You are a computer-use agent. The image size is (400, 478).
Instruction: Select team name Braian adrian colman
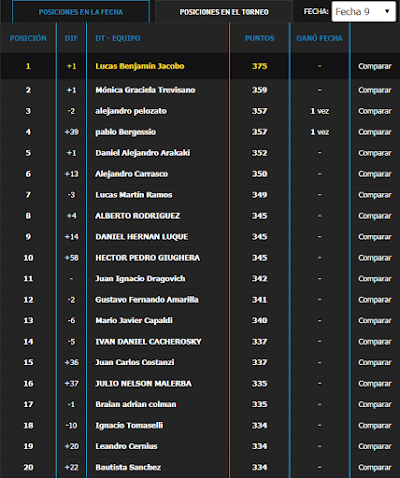(136, 404)
